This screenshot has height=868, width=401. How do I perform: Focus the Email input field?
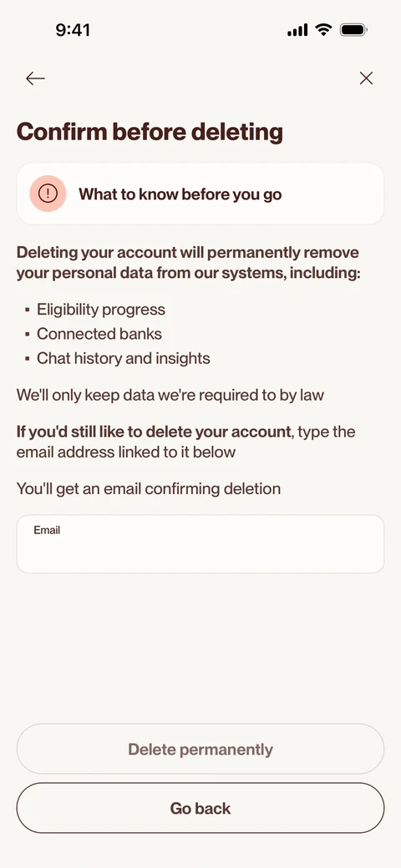tap(200, 544)
